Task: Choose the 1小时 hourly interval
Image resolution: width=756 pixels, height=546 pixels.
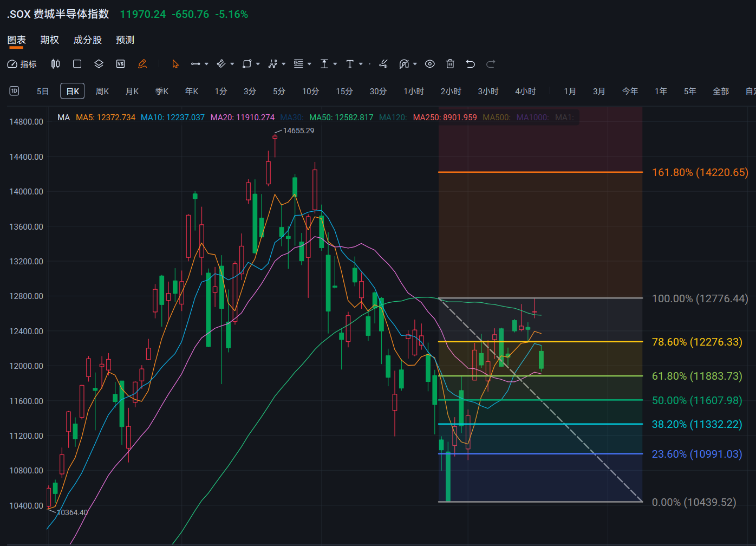Action: [x=414, y=91]
